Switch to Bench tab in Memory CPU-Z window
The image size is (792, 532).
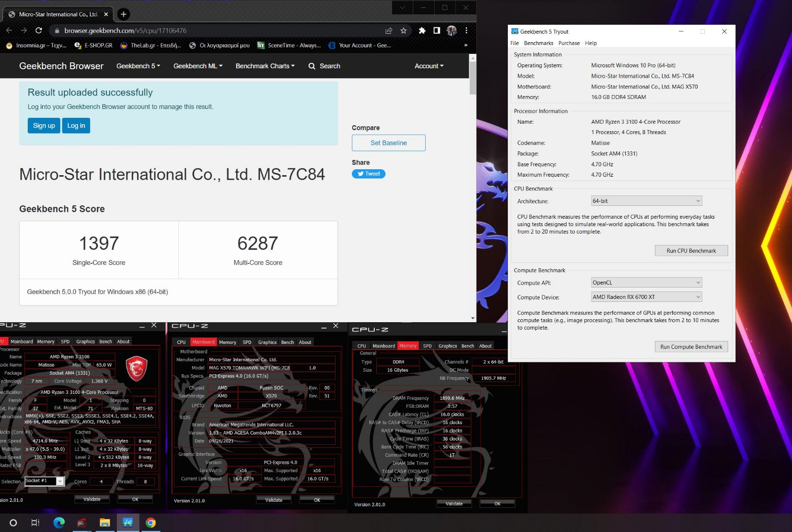(x=468, y=346)
